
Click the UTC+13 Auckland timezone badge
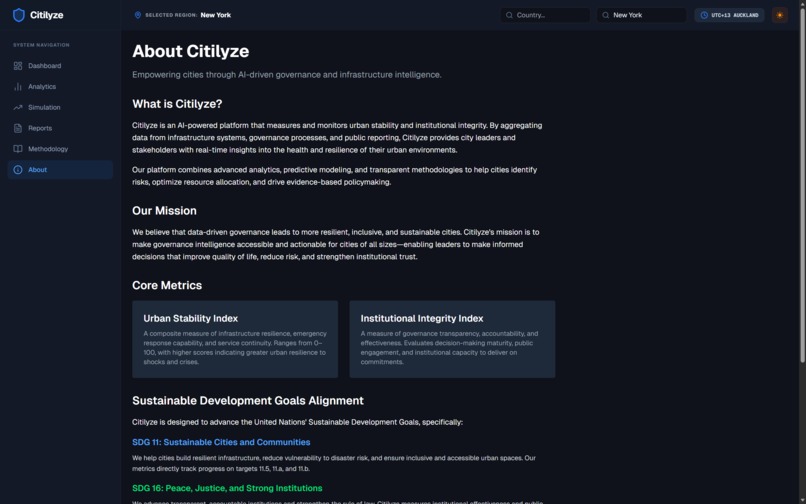coord(729,15)
